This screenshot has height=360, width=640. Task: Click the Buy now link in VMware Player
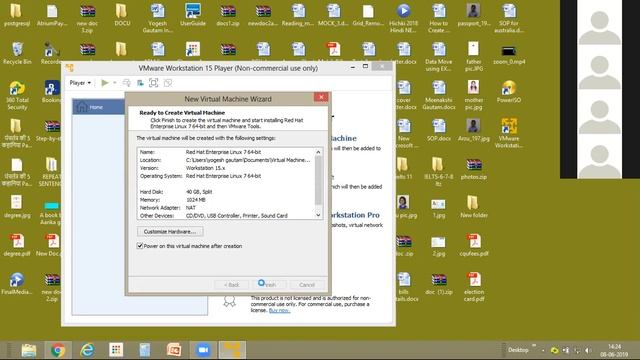coord(279,310)
